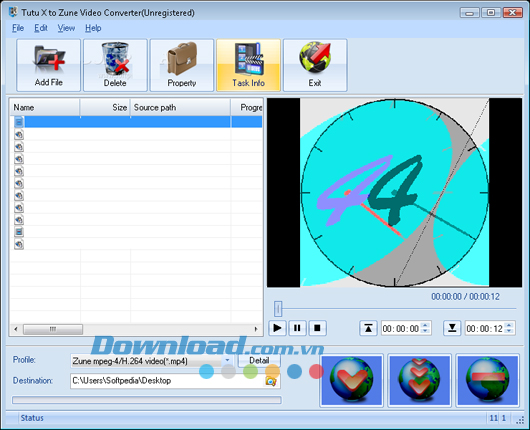Stop conversion with red minus globe
The width and height of the screenshot is (530, 430).
coord(487,380)
